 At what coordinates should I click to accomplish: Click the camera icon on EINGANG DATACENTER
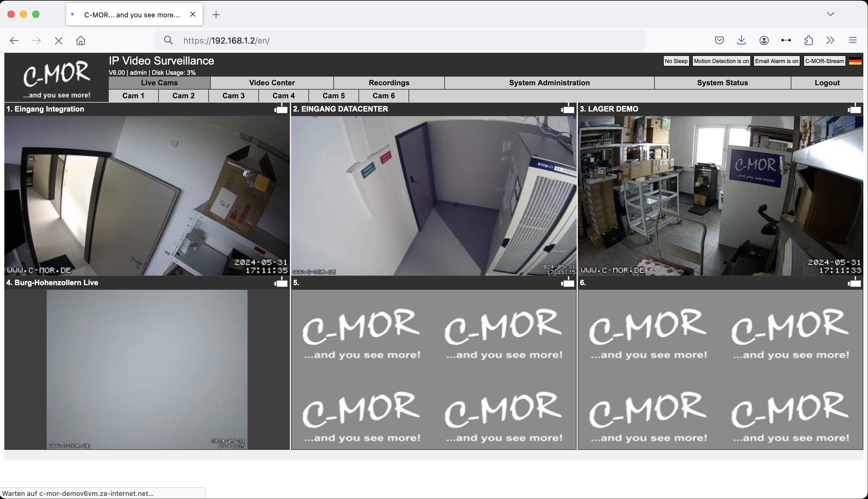coord(567,109)
